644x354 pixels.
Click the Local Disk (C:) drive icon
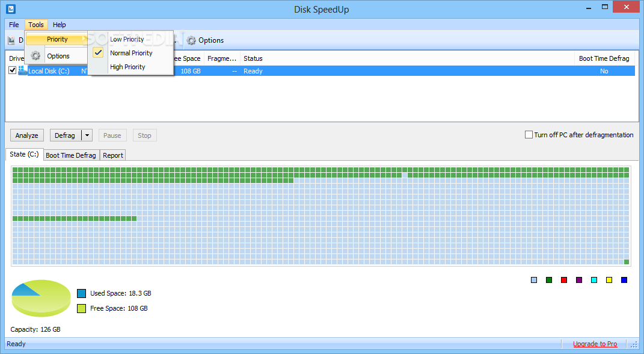coord(23,70)
